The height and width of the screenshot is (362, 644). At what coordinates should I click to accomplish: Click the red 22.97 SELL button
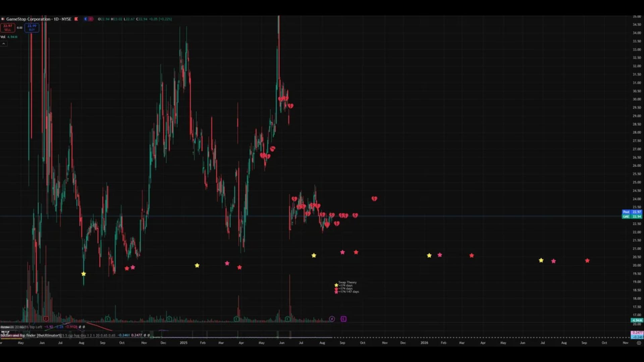7,27
